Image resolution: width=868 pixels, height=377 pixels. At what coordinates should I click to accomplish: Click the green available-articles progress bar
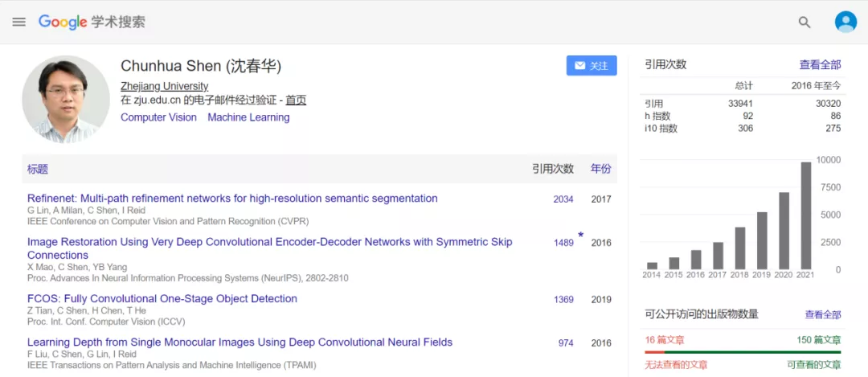[x=752, y=352]
